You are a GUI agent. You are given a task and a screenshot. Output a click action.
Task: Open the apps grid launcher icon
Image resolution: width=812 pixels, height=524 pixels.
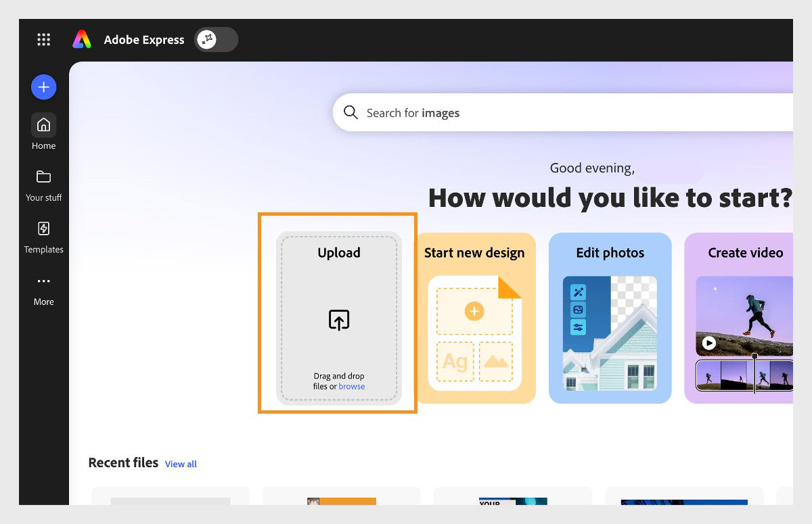pos(43,40)
